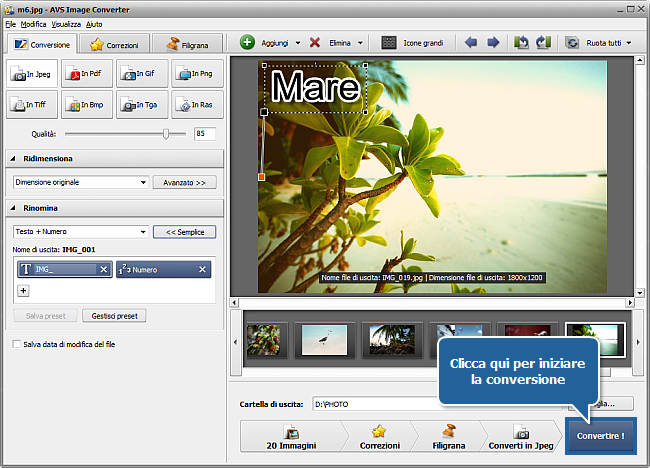Click the Convertire! button

(600, 436)
